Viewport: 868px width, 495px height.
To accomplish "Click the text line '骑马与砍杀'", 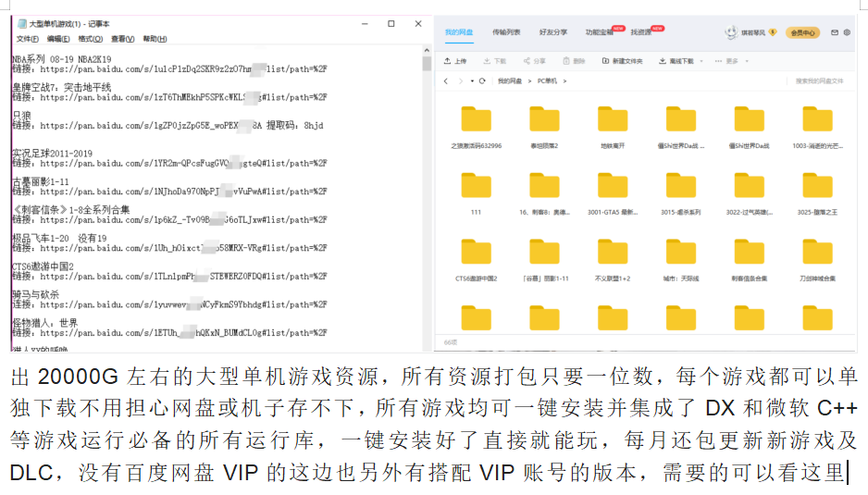I will tap(35, 294).
